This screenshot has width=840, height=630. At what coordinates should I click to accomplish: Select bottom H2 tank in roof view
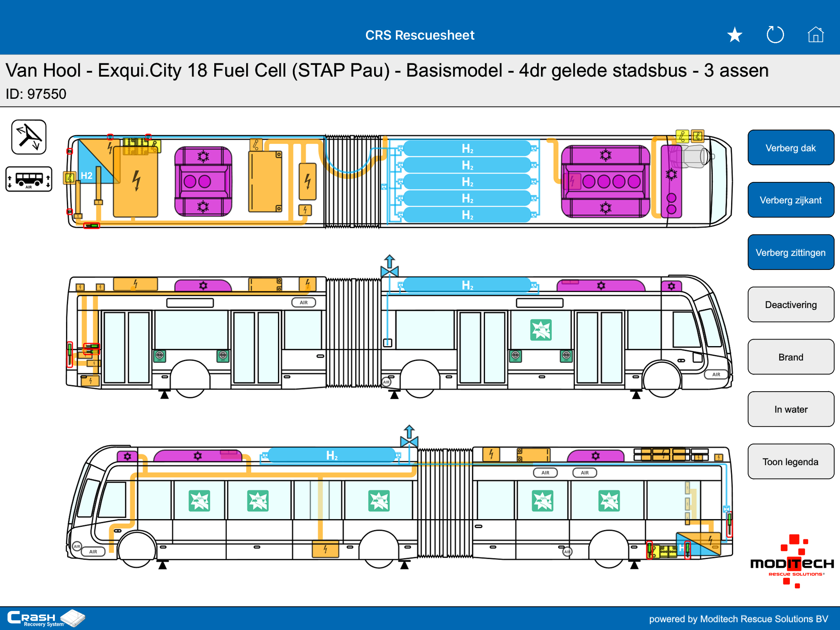pos(467,215)
